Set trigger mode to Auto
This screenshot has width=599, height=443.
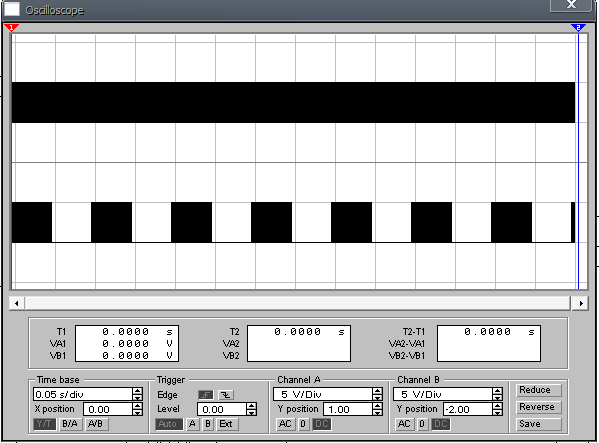click(168, 424)
